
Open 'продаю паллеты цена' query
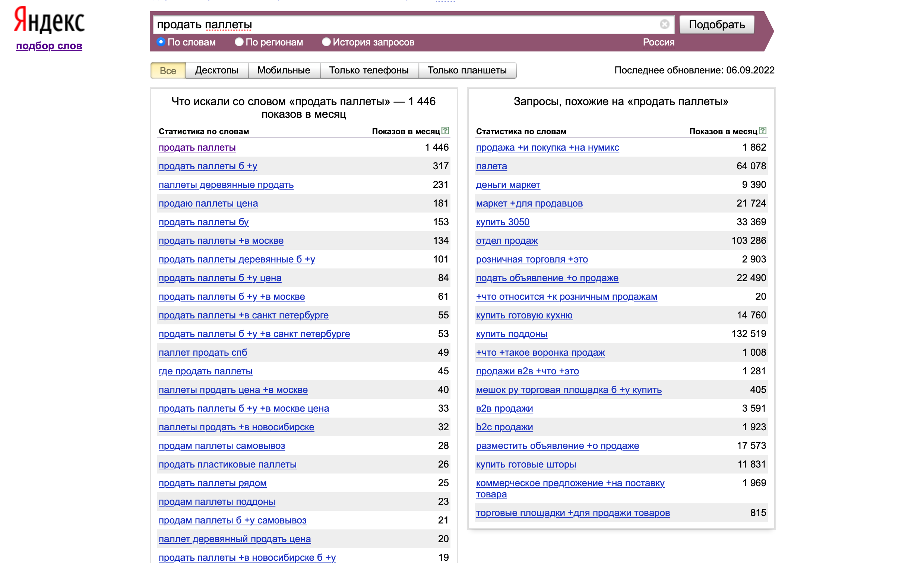coord(208,204)
